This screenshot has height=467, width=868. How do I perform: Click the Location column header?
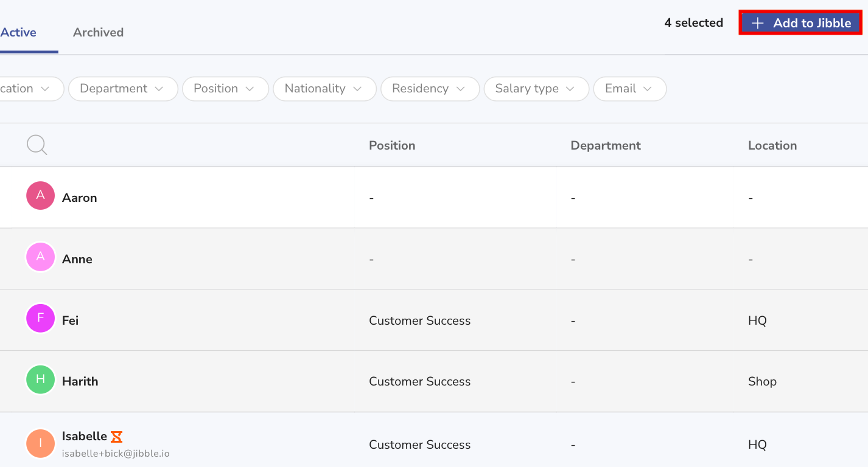[x=772, y=145]
